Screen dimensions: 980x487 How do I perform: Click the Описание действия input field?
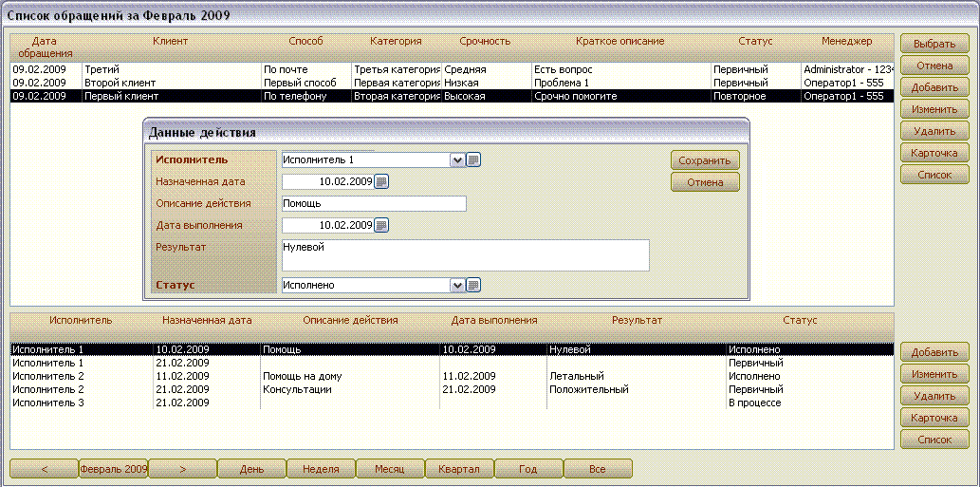click(374, 204)
